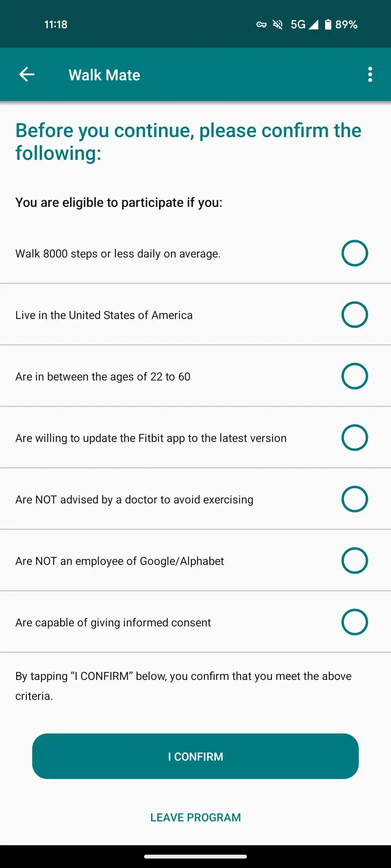
Task: Tap the back arrow icon
Action: click(27, 75)
